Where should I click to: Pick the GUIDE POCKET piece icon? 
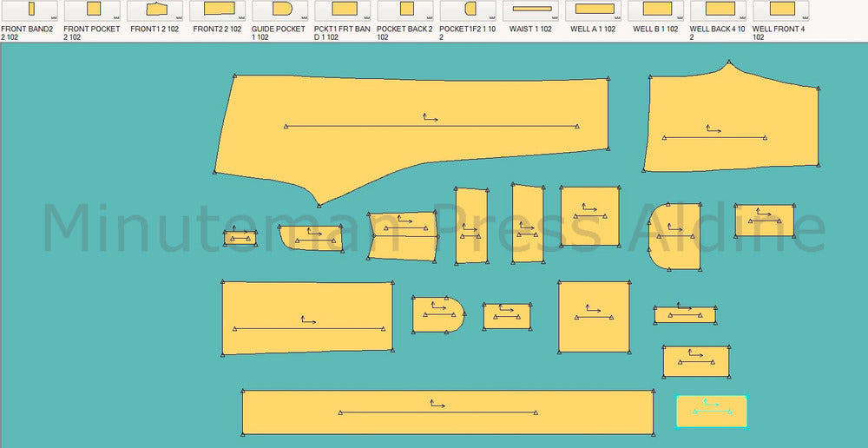tap(280, 10)
